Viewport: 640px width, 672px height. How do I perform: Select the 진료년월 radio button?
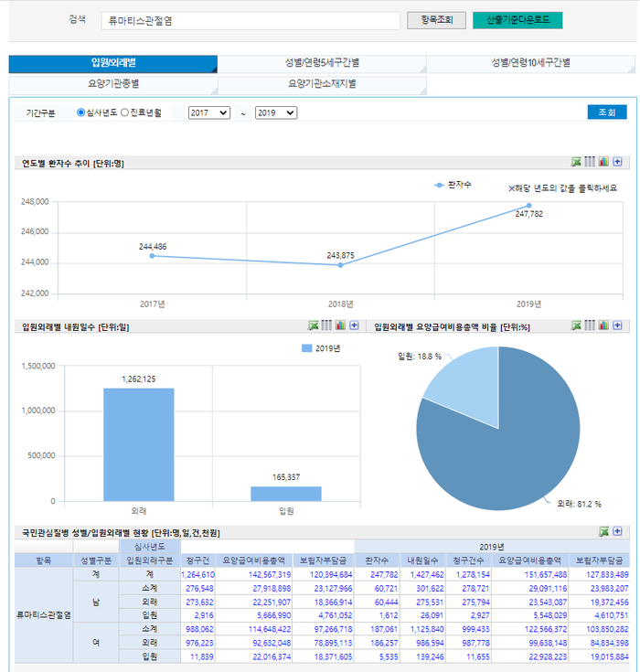click(124, 112)
